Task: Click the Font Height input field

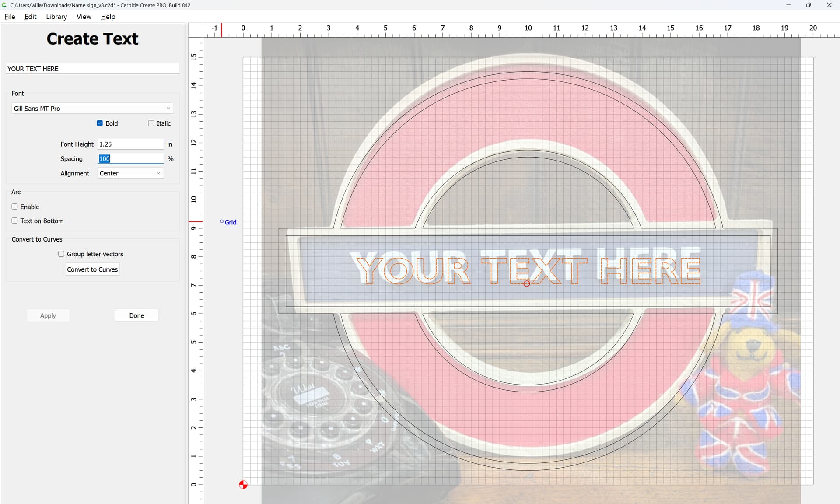Action: [x=130, y=144]
